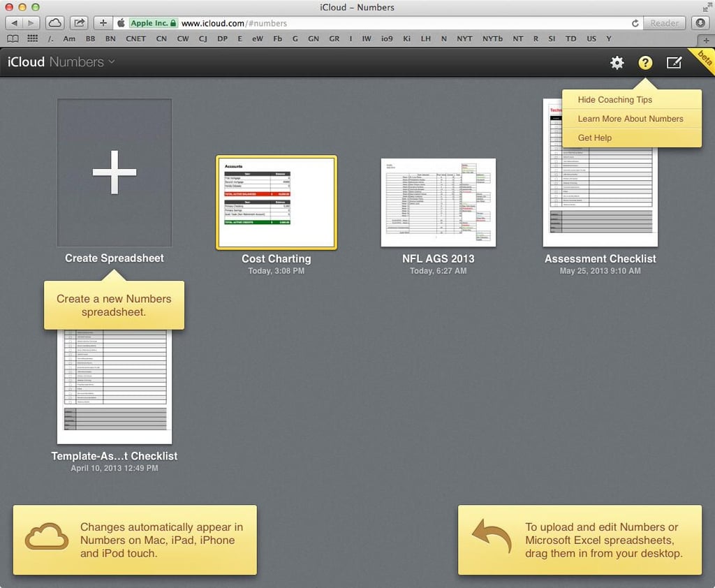Click the yellow help question mark icon
715x588 pixels.
coord(644,62)
